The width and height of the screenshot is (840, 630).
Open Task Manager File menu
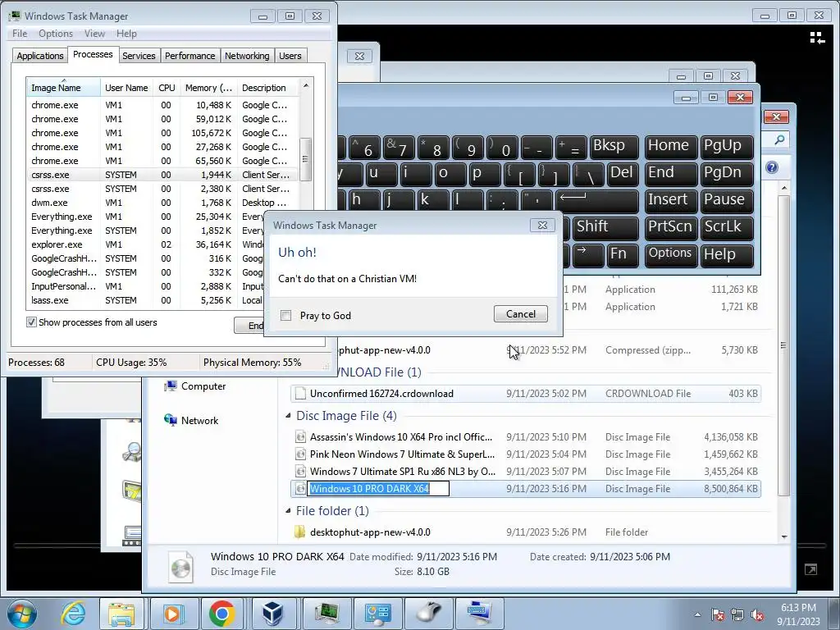tap(20, 33)
